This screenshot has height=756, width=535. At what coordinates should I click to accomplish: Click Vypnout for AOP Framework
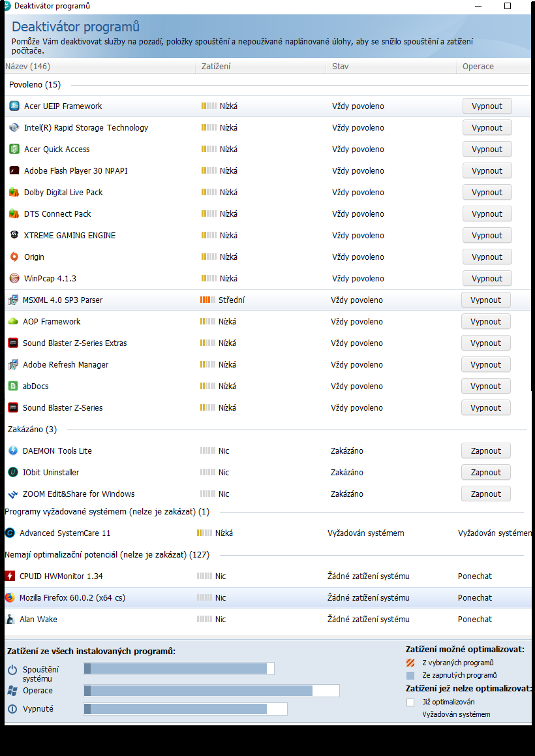pyautogui.click(x=485, y=322)
